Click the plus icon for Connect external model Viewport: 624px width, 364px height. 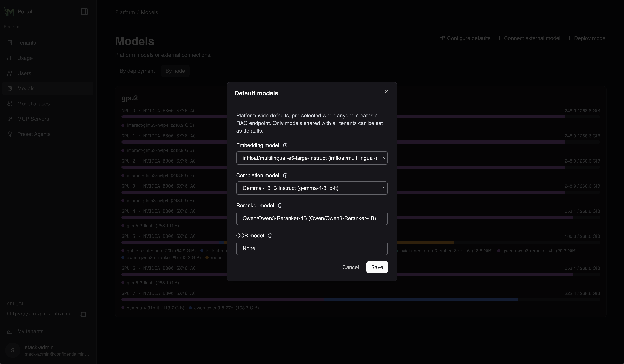coord(500,38)
